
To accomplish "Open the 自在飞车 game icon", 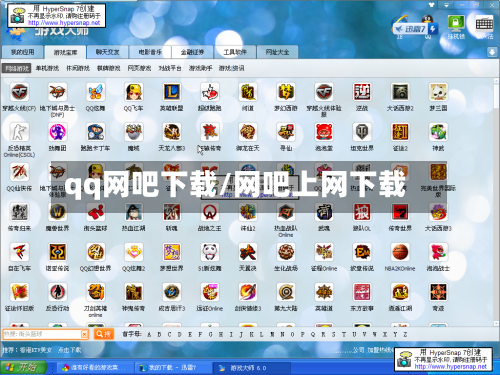I will [x=19, y=252].
